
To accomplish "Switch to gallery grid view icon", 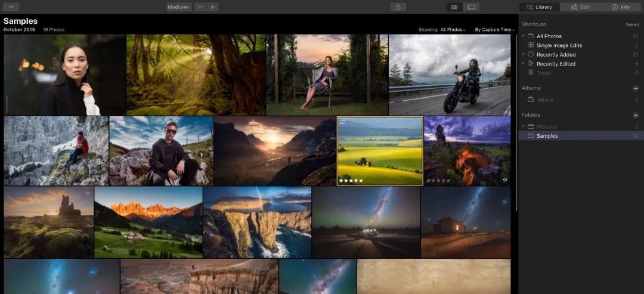I will click(x=454, y=7).
